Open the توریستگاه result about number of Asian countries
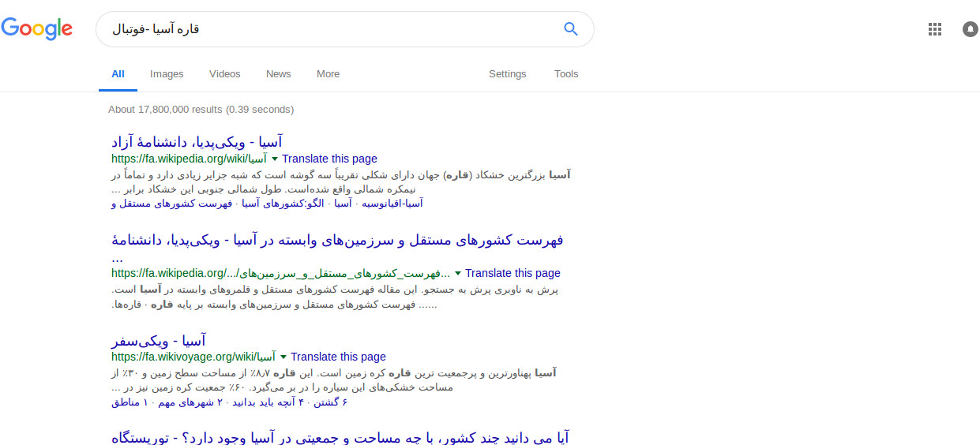 click(x=340, y=436)
